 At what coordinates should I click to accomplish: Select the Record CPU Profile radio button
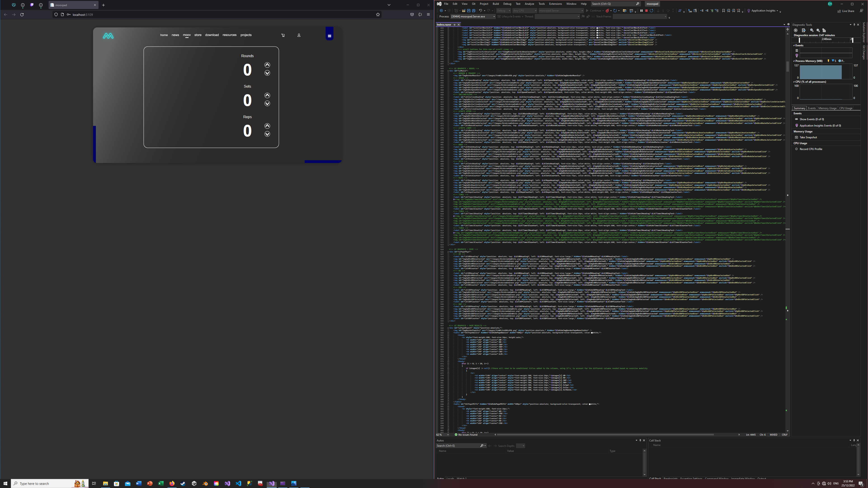click(x=797, y=149)
